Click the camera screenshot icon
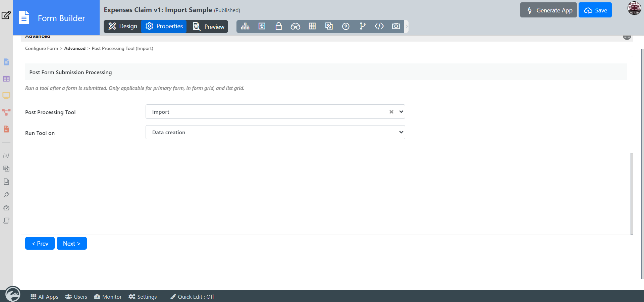This screenshot has height=302, width=644. pos(396,26)
